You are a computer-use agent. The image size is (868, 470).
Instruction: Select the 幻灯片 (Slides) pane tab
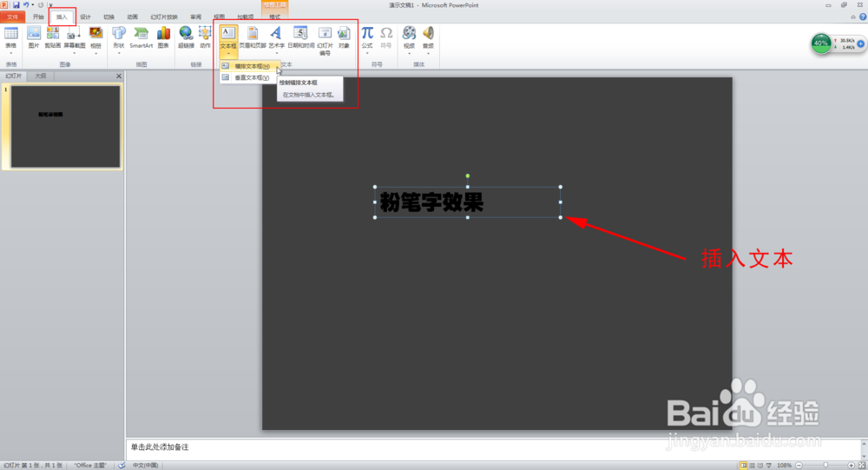tap(13, 76)
